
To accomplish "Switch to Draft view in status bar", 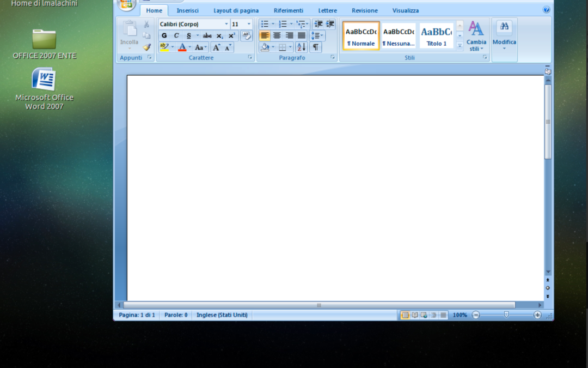I will 443,315.
